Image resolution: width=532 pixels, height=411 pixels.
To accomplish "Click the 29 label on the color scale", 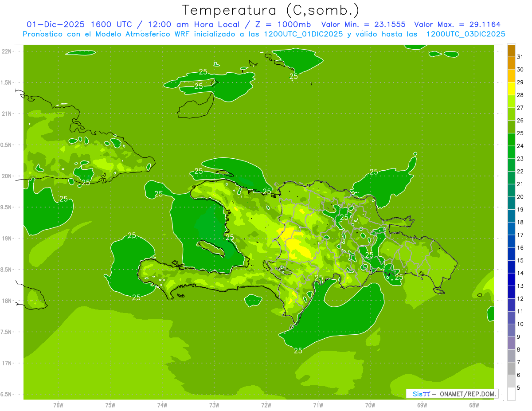I will (520, 82).
